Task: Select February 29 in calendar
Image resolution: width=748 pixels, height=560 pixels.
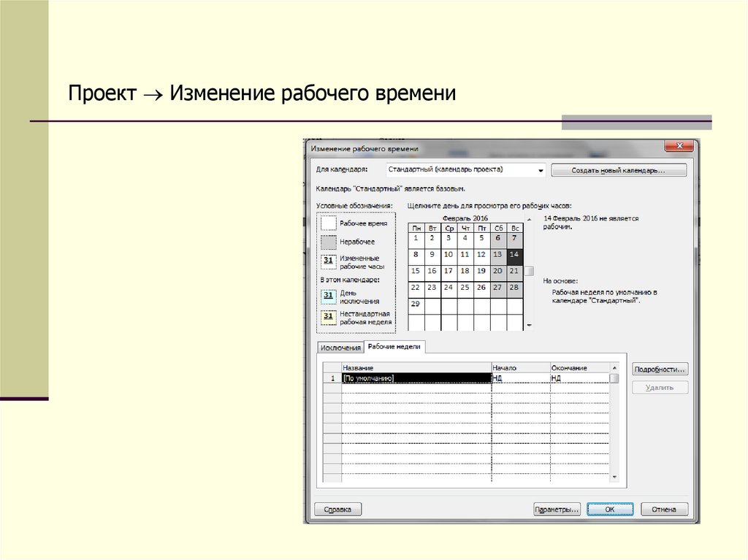Action: [416, 304]
